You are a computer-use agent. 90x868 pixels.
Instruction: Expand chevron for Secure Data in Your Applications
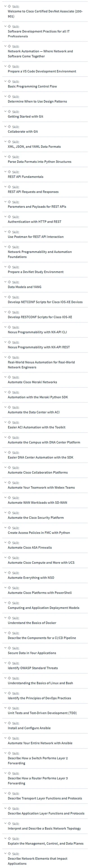[x=5, y=648]
